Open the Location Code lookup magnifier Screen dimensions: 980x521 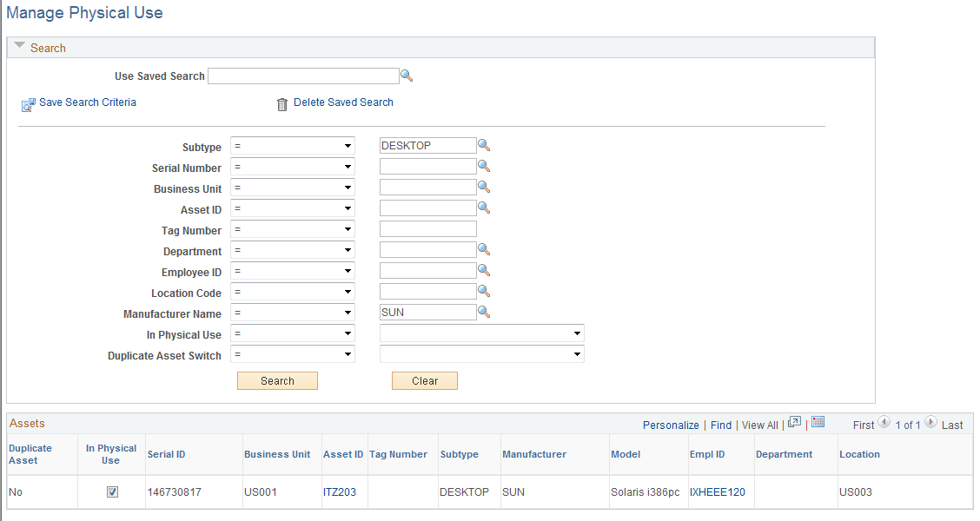point(484,291)
